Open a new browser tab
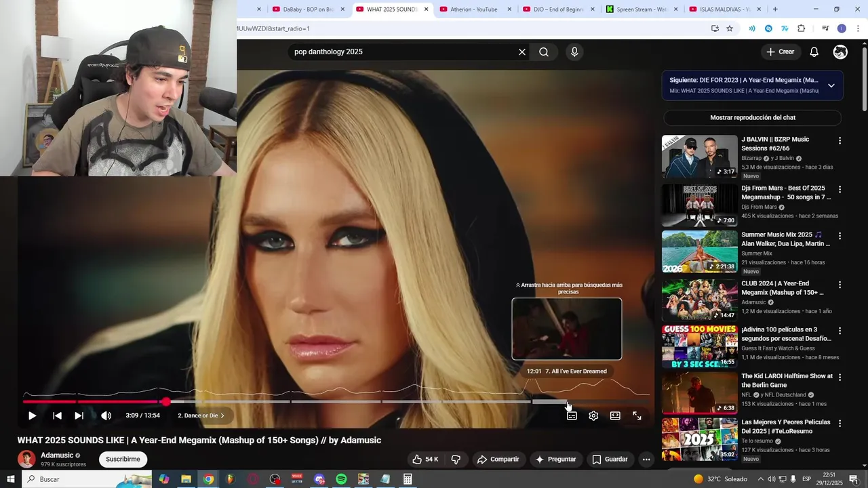The height and width of the screenshot is (488, 868). coord(775,9)
